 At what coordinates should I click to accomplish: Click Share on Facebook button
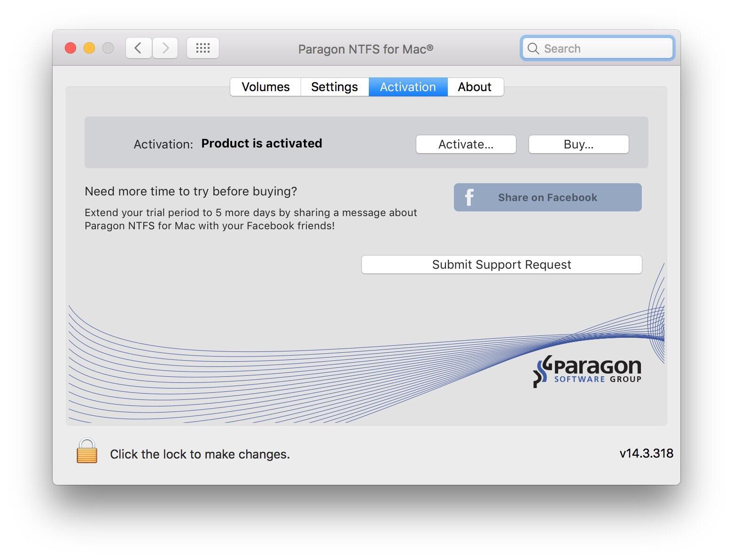click(548, 197)
